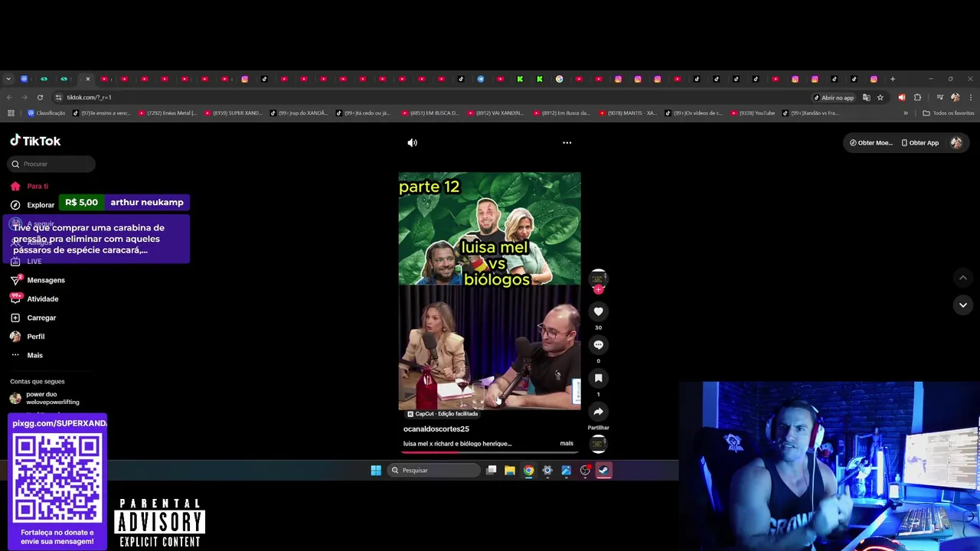Screen dimensions: 980x551
Task: Go to next video with down chevron
Action: pos(962,305)
